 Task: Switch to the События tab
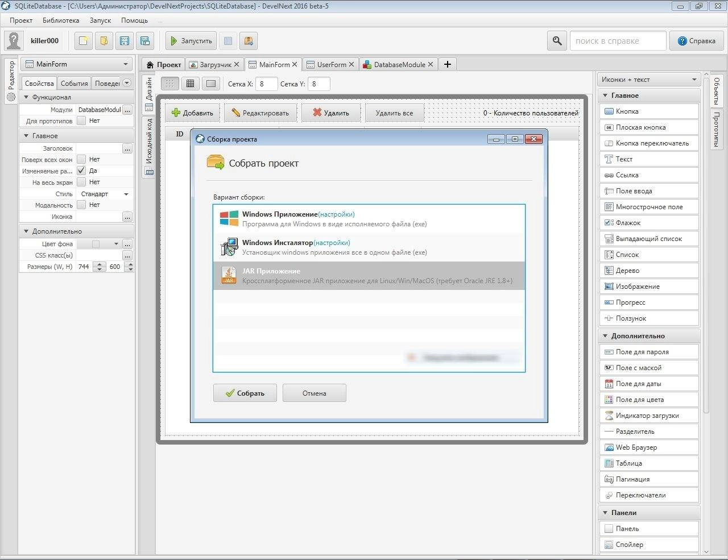[75, 83]
